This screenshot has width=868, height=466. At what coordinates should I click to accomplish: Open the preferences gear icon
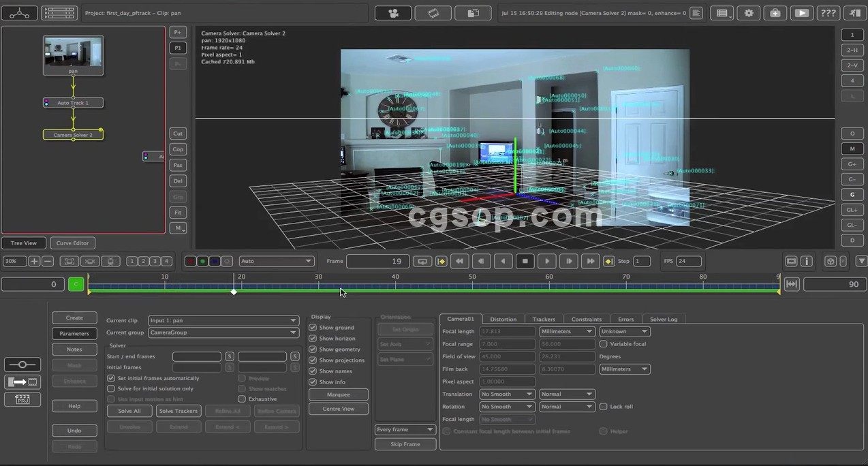[749, 13]
